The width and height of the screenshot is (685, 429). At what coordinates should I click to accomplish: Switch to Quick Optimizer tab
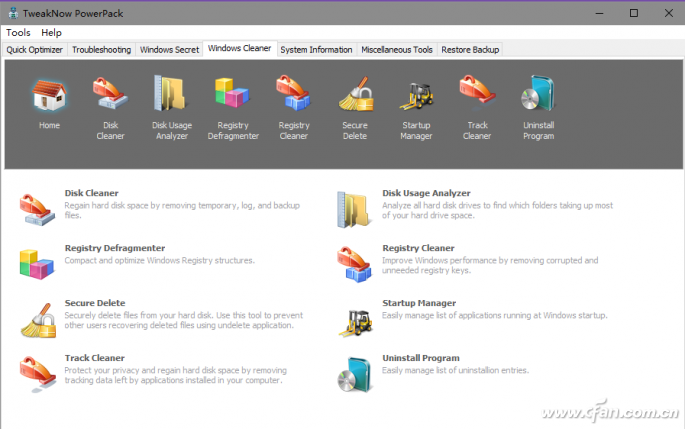pos(35,50)
